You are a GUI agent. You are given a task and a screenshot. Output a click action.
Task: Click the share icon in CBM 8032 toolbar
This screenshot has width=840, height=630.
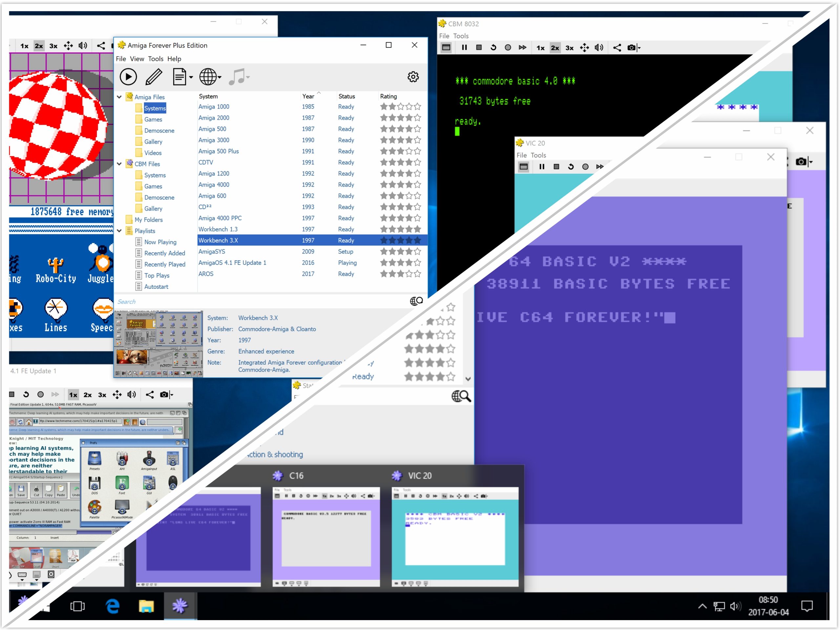pyautogui.click(x=617, y=48)
